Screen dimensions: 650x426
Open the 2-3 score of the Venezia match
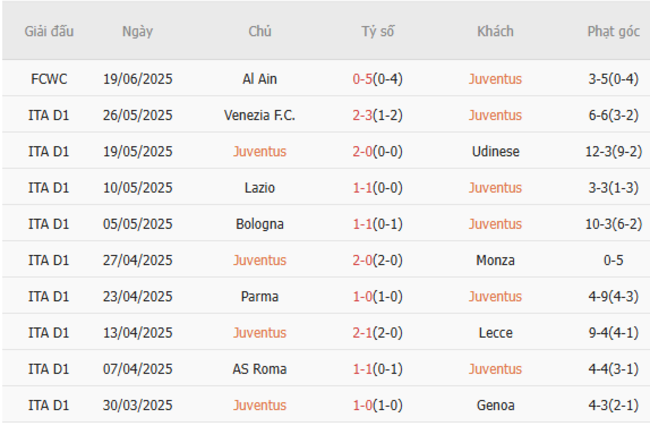363,115
